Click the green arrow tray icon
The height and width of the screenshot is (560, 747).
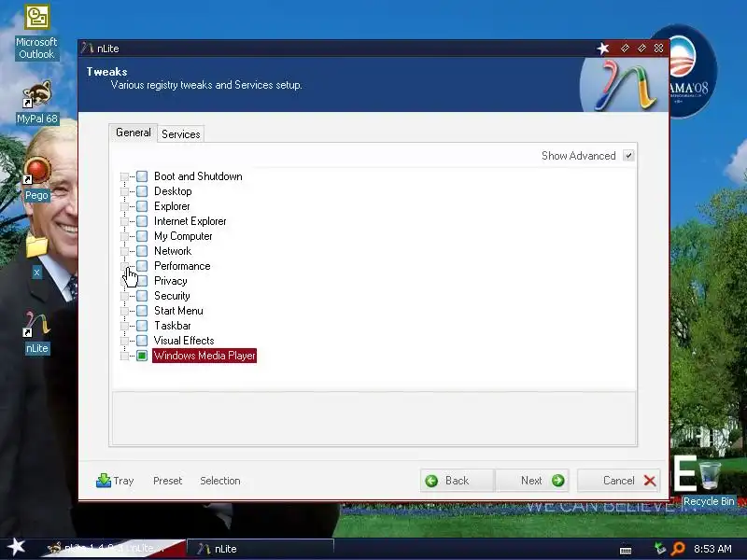point(660,549)
